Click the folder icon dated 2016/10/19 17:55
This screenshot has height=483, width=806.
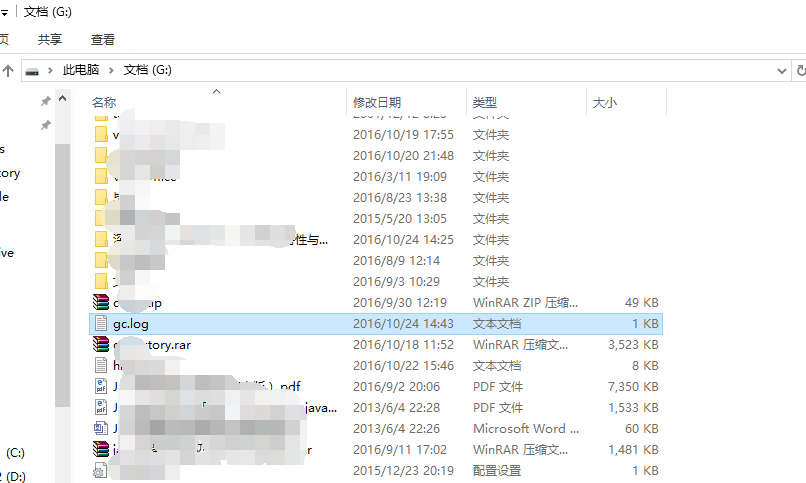point(101,135)
